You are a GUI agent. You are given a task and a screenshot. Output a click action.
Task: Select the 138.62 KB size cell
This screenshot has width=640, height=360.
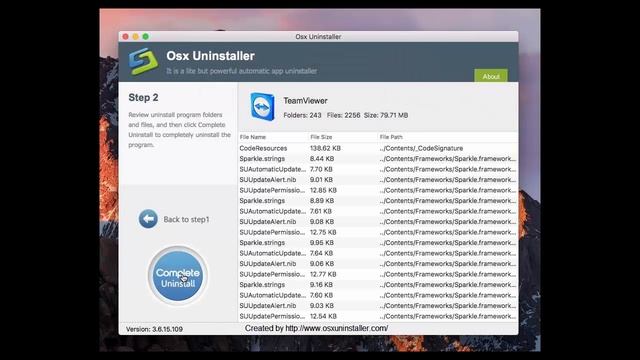[325, 148]
